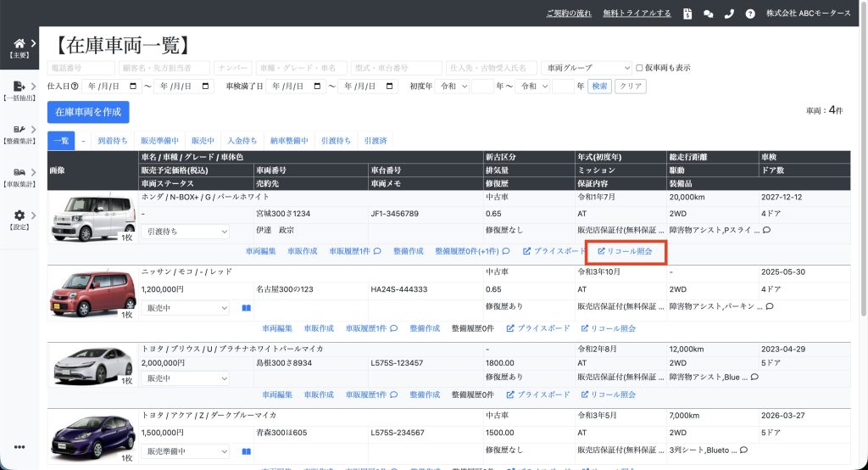
Task: Switch to the 販売準備中 tab
Action: point(159,141)
